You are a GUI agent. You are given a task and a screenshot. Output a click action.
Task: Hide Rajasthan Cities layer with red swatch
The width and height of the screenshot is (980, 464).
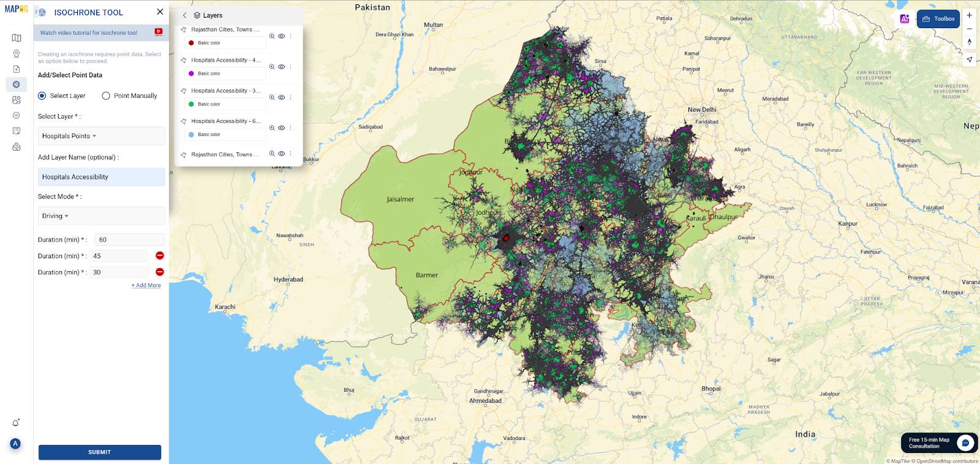(282, 36)
